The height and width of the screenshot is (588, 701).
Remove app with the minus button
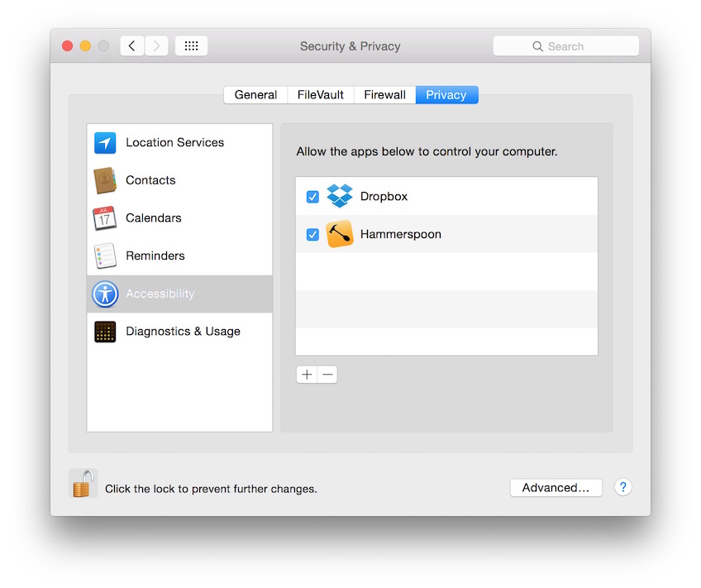327,375
